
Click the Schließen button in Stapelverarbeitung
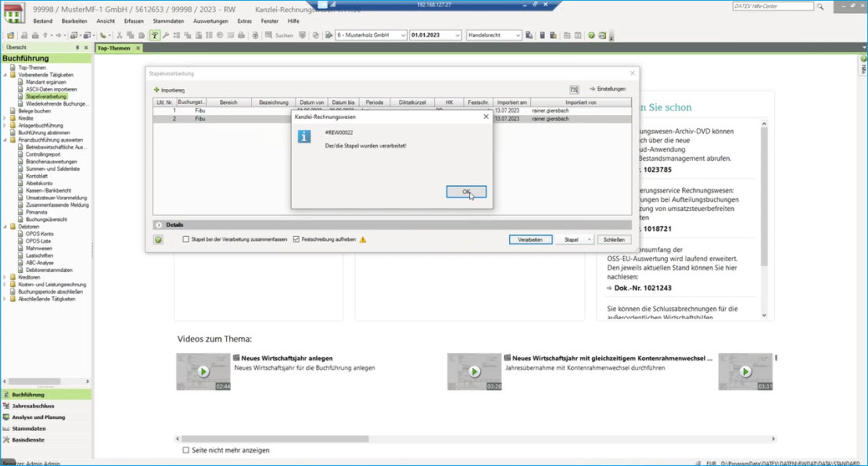coord(614,239)
